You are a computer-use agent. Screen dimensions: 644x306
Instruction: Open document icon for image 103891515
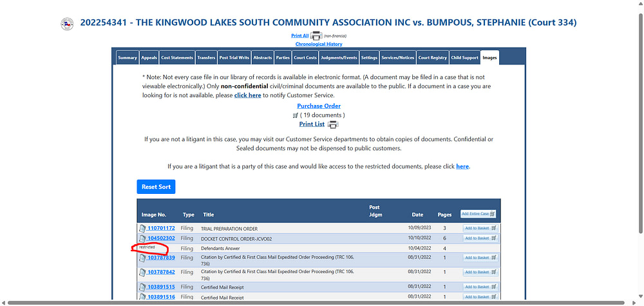point(142,287)
